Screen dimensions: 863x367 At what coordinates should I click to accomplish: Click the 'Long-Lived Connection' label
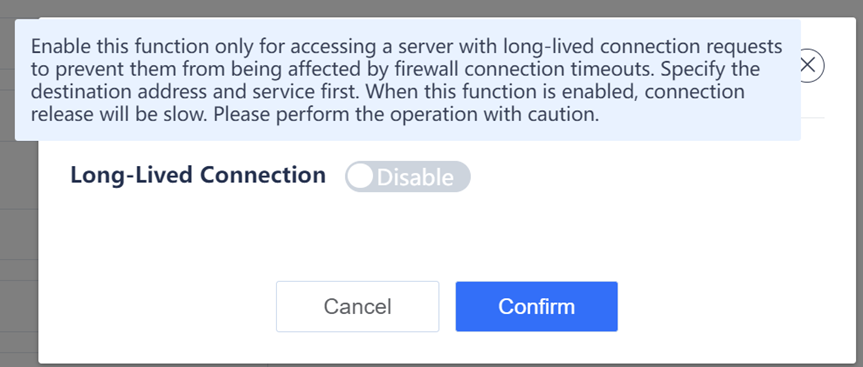pos(198,175)
